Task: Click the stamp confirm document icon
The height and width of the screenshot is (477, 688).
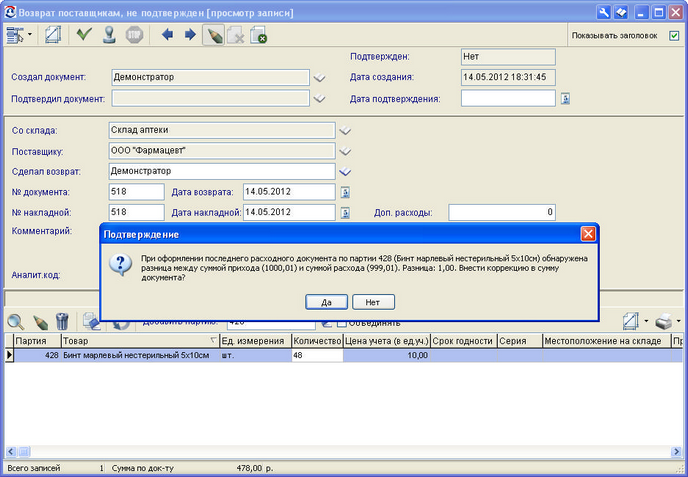Action: [x=109, y=35]
